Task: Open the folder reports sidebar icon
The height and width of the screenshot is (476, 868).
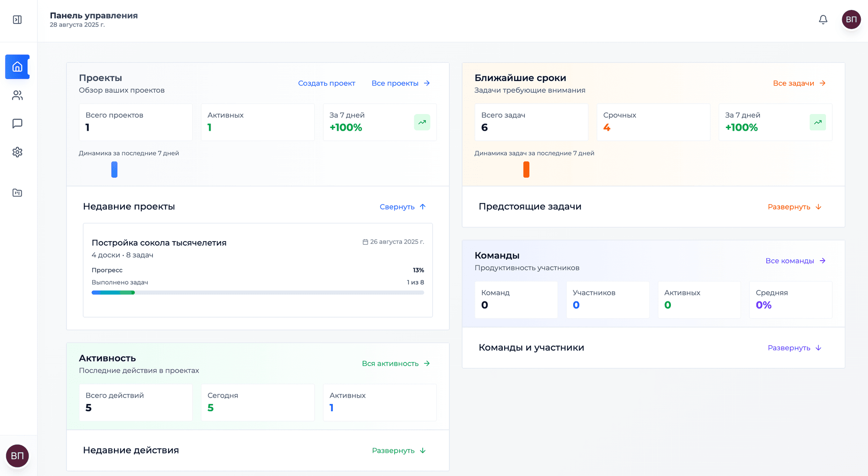Action: tap(17, 193)
